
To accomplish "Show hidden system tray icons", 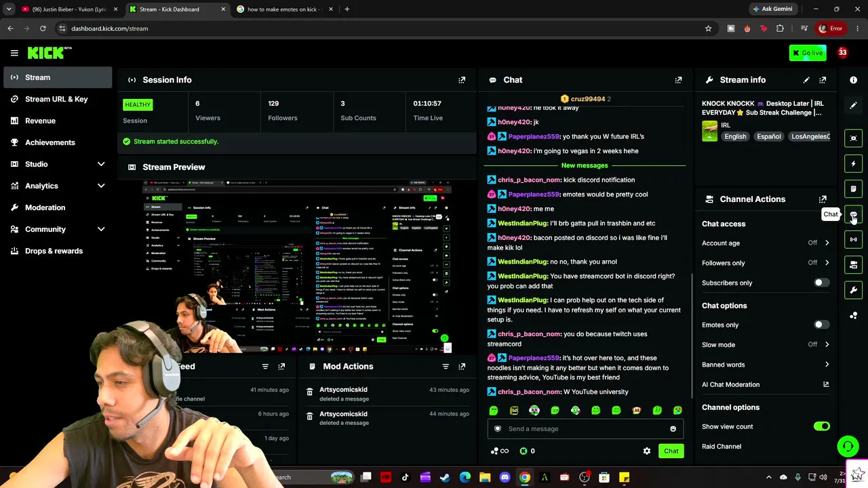I will pyautogui.click(x=768, y=477).
